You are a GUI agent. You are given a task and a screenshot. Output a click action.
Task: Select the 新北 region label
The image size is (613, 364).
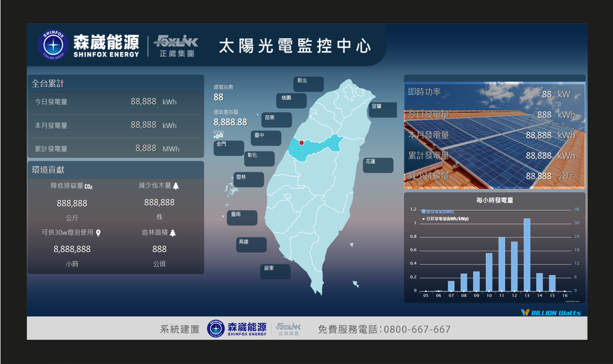308,84
